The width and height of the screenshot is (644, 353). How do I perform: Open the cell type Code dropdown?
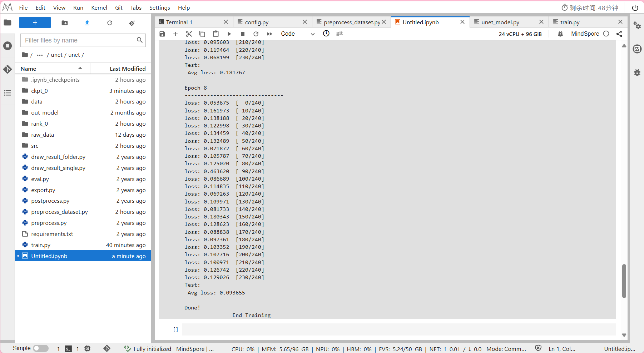point(298,34)
